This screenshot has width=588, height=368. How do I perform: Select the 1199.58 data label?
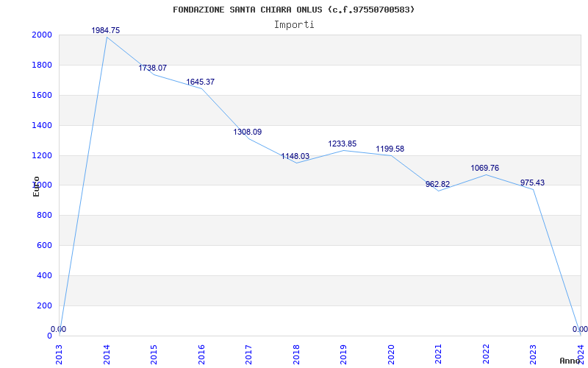390,149
